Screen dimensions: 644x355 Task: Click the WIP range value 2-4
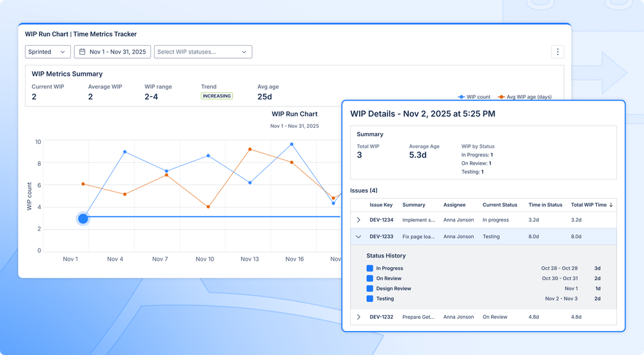[x=151, y=97]
